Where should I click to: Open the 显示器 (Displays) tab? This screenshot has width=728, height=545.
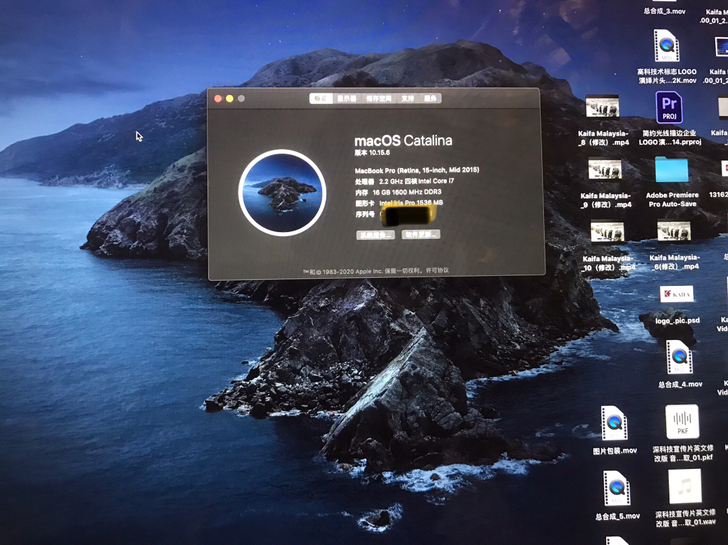pyautogui.click(x=347, y=98)
